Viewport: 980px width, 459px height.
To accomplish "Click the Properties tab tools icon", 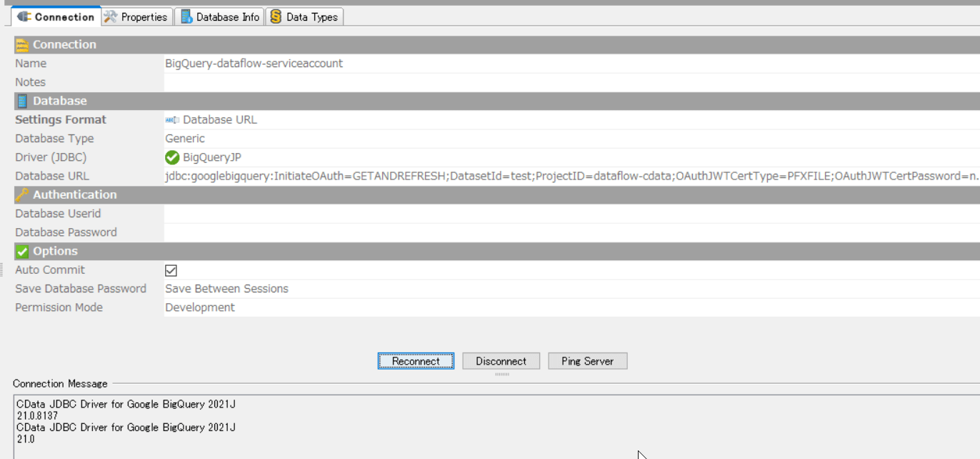I will (x=111, y=16).
